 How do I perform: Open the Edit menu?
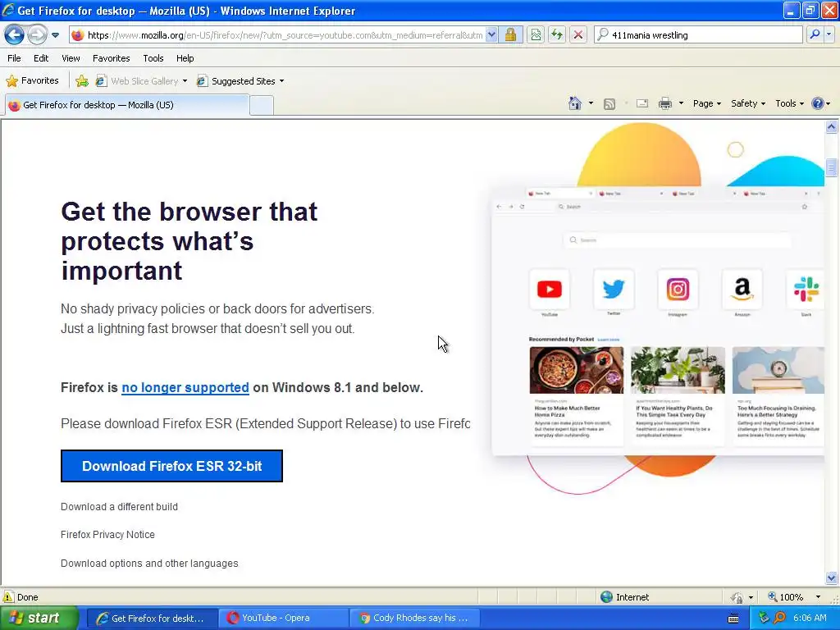pos(41,58)
